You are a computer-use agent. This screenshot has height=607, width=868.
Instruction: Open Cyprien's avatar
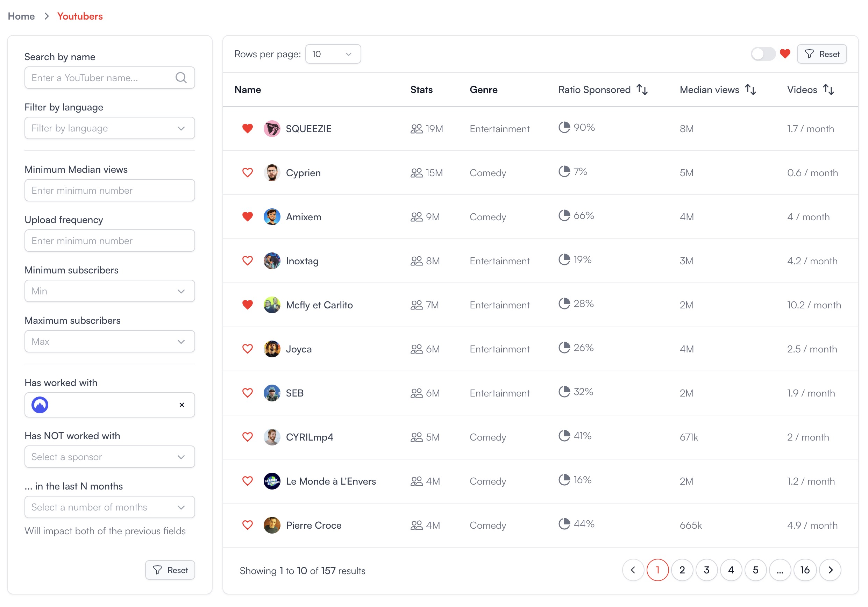tap(272, 173)
